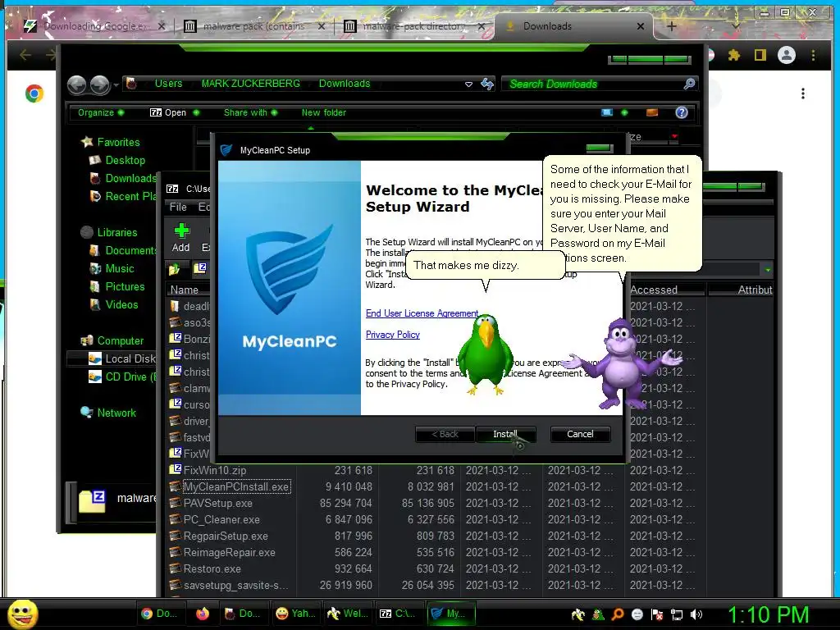Select Restoro.exe in the 7-Zip list
840x630 pixels.
click(x=212, y=569)
